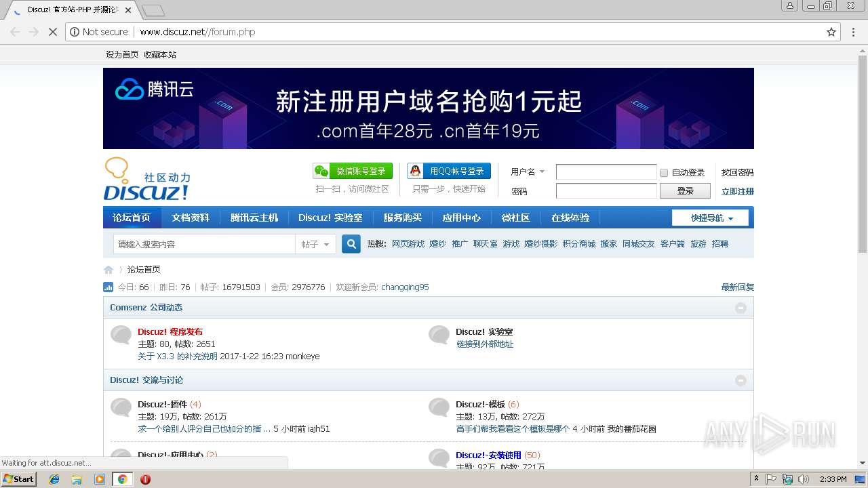Click the Discuz!-模板 forum bubble icon
This screenshot has height=488, width=868.
point(439,408)
